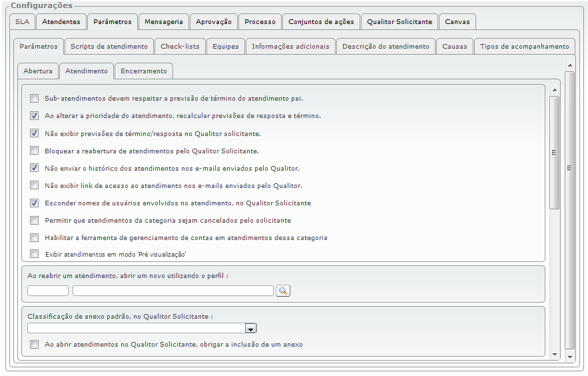This screenshot has width=588, height=376.
Task: Check obrigar a inclusão de um anexo
Action: point(34,344)
